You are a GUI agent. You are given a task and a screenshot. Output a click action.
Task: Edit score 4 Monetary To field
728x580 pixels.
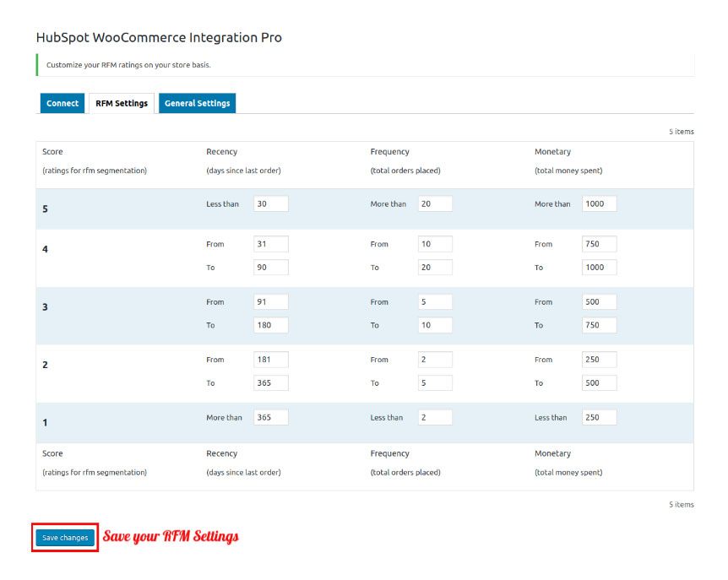[x=600, y=268]
